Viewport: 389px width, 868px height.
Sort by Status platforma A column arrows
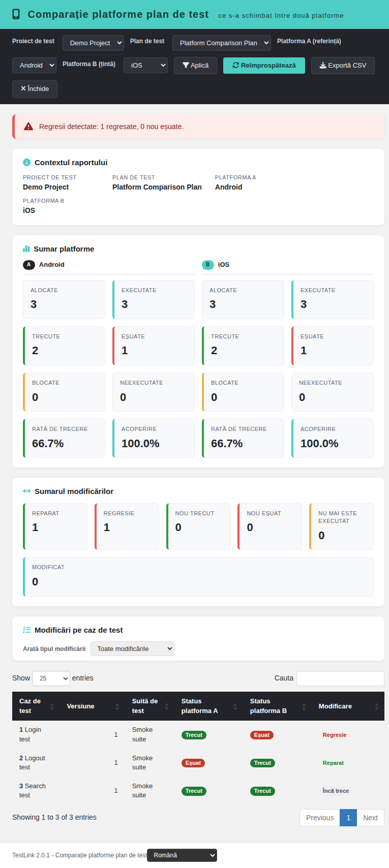pos(235,706)
